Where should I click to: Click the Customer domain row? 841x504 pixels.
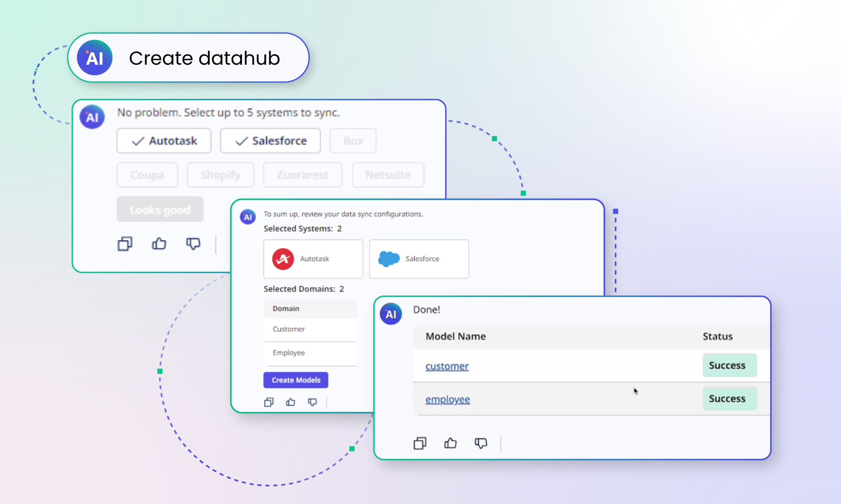click(x=288, y=329)
